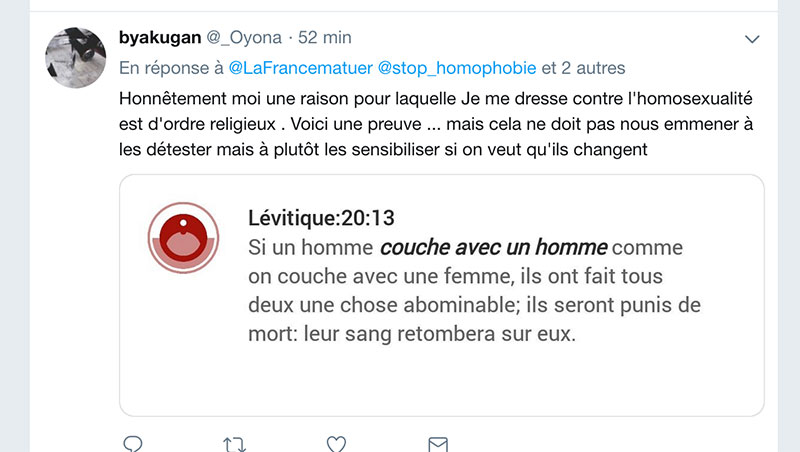The image size is (800, 452).
Task: Click the envelope direct message icon
Action: pos(438,443)
